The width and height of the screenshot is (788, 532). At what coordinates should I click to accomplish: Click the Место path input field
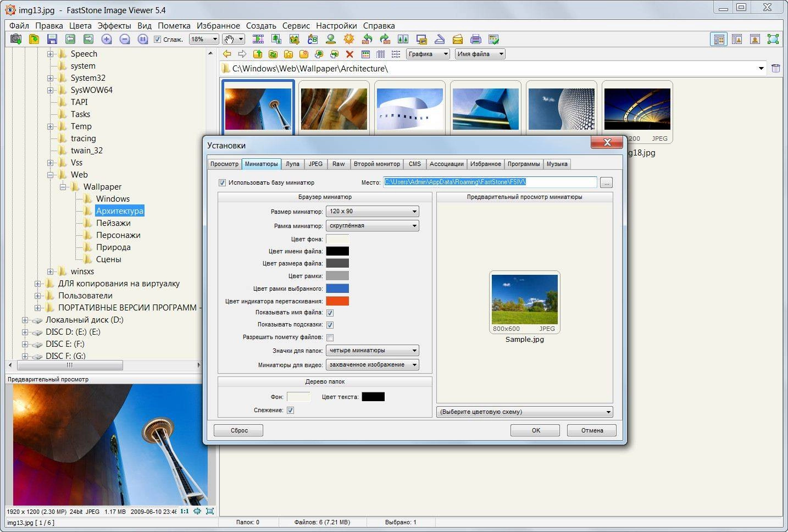[x=490, y=182]
